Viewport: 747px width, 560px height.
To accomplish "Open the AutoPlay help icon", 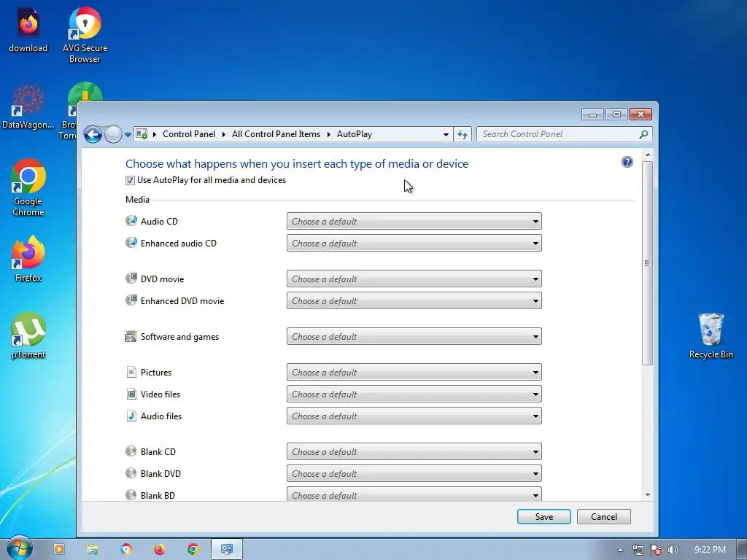I will [x=627, y=163].
